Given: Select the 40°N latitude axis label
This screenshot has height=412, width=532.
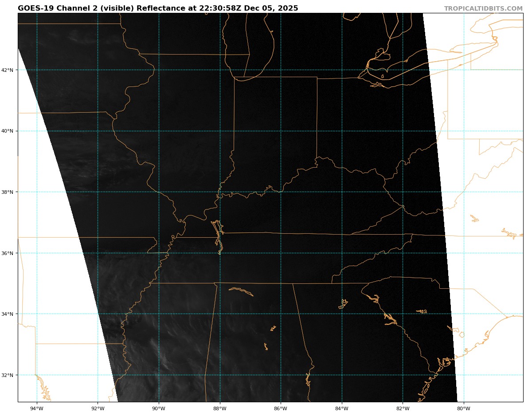Looking at the screenshot, I should coord(9,131).
